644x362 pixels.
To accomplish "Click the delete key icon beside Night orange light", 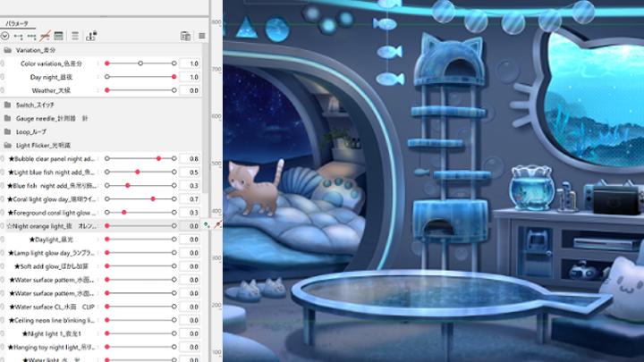I will (x=218, y=224).
